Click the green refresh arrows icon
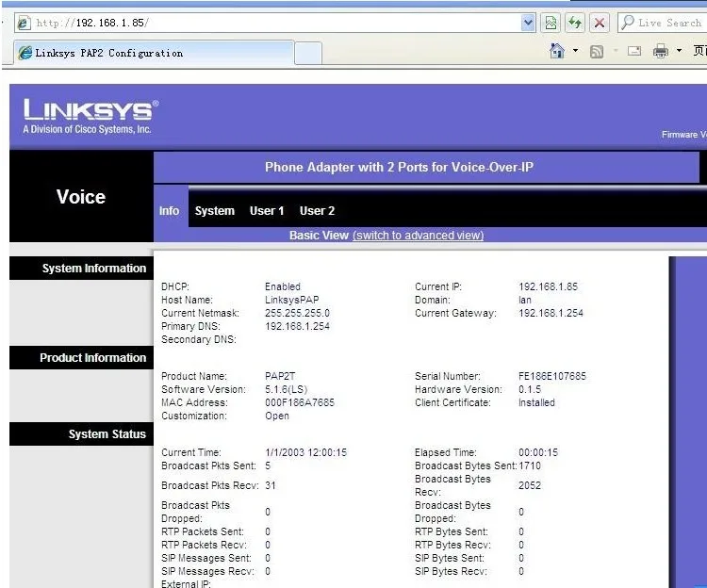Screen dimensions: 707x588 [x=574, y=23]
